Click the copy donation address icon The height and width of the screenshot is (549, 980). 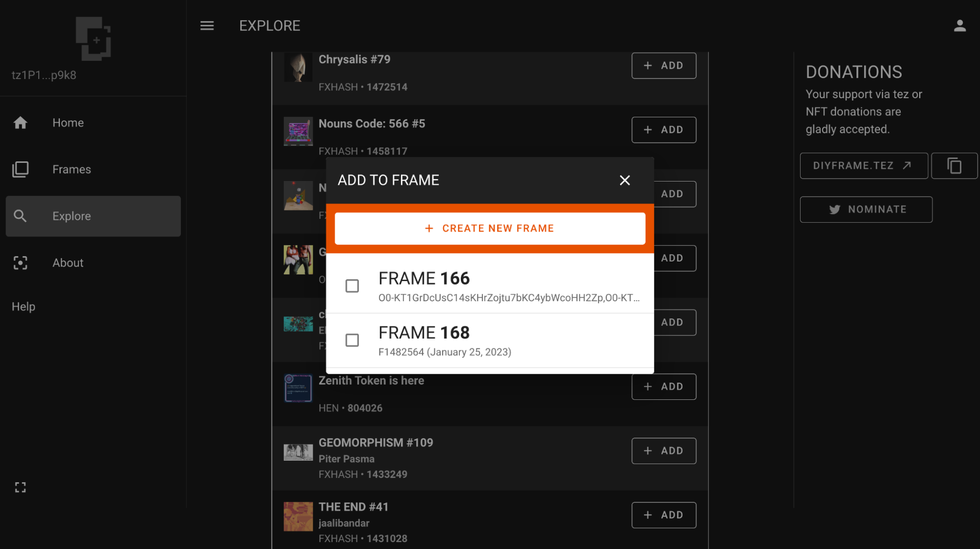954,166
